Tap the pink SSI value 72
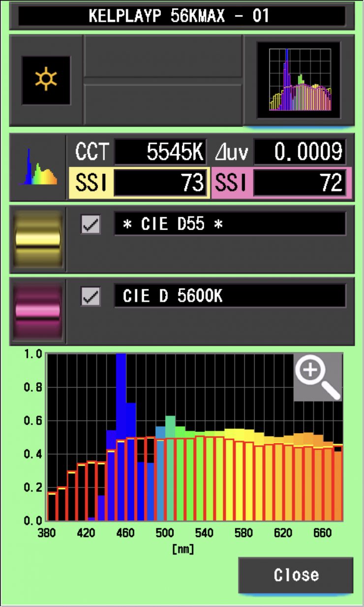Screen dimensions: 364x607 (300, 183)
